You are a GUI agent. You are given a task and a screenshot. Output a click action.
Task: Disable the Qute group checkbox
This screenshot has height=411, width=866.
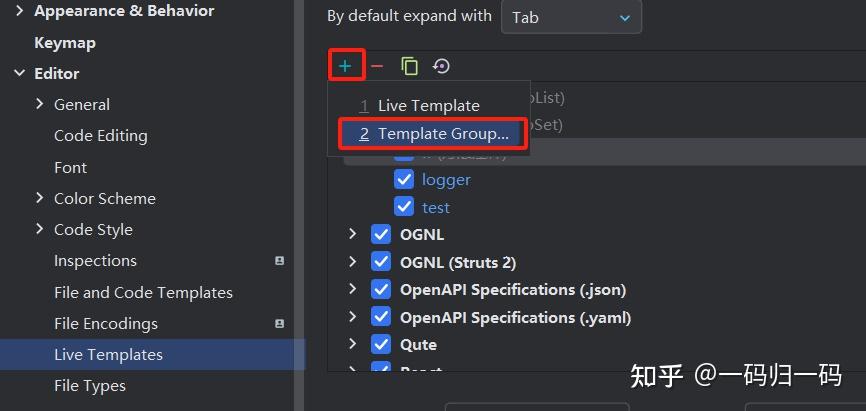(381, 344)
